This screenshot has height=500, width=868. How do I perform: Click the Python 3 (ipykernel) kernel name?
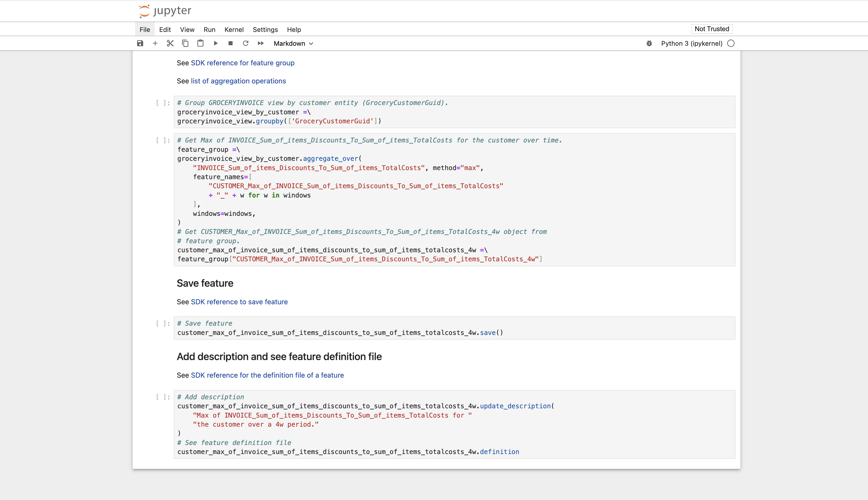coord(692,43)
